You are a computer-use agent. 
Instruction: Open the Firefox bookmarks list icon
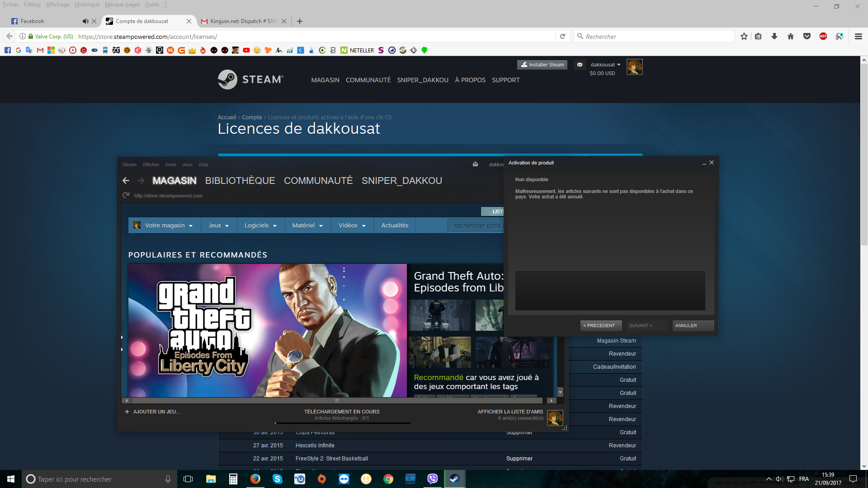click(758, 37)
